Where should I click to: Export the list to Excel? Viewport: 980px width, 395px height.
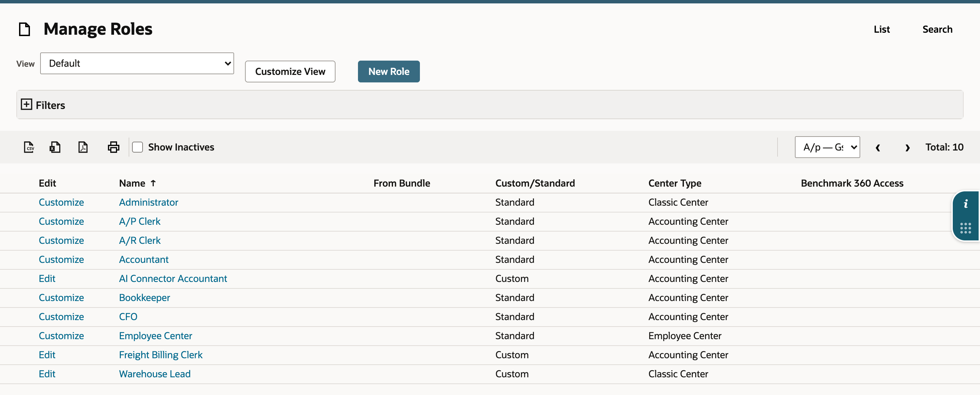pyautogui.click(x=55, y=147)
